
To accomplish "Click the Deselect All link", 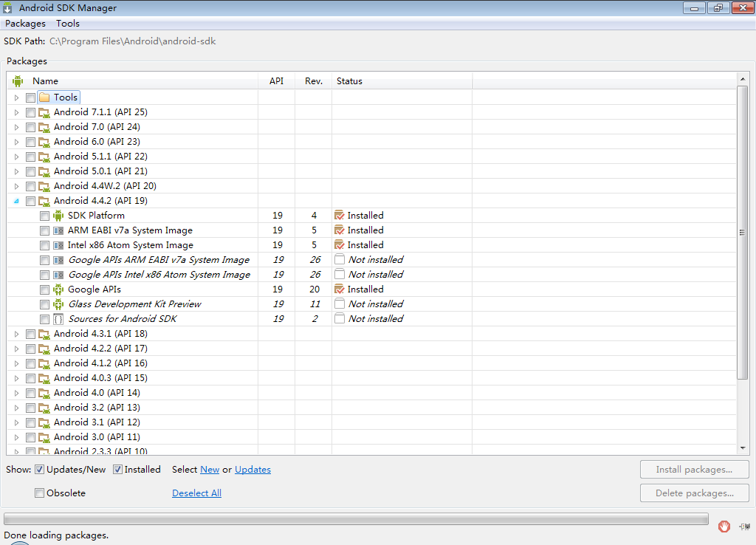I will pos(196,493).
